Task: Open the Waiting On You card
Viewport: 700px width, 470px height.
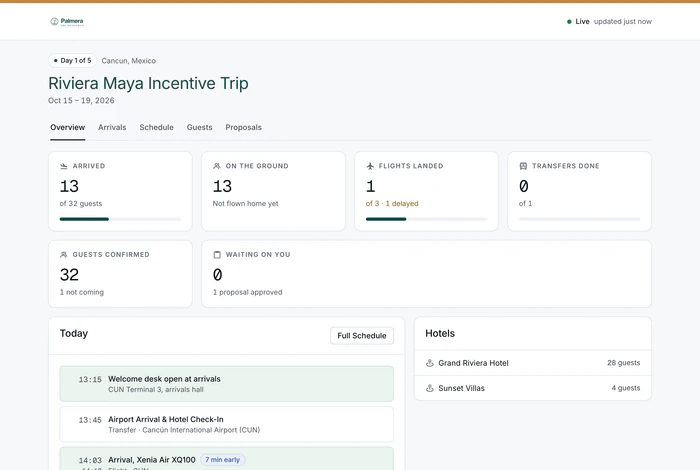Action: [x=426, y=274]
